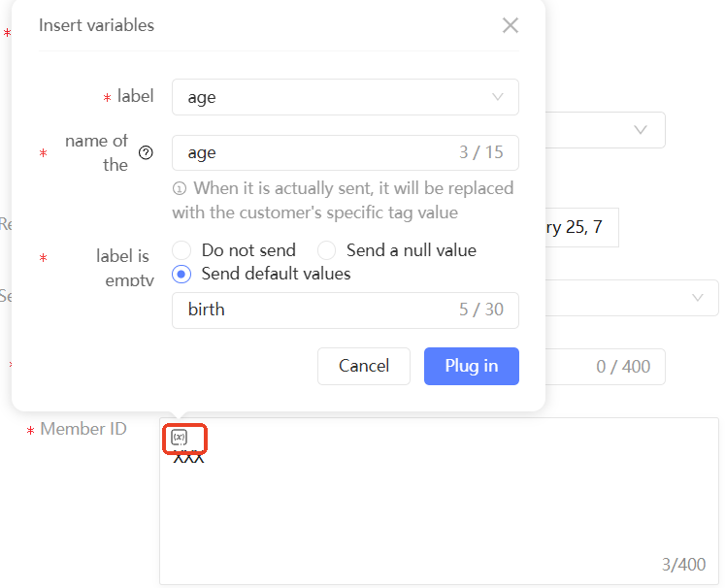Click the Member ID field label

(x=83, y=429)
